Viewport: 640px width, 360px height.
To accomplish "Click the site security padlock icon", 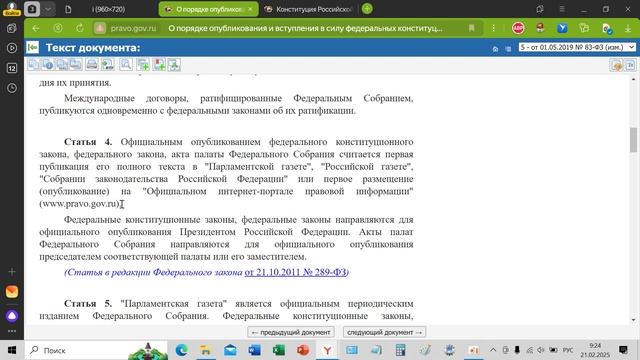I will point(100,28).
